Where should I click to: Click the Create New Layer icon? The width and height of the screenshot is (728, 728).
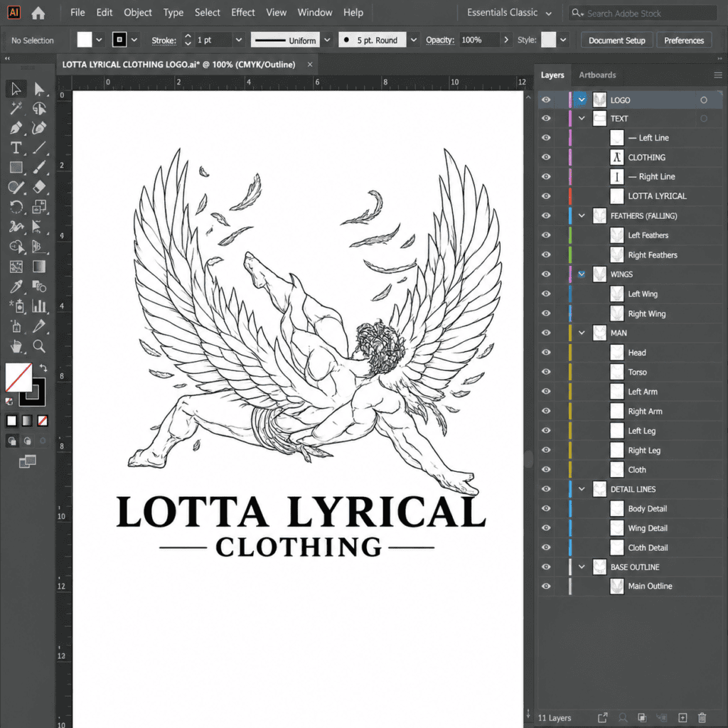pyautogui.click(x=682, y=718)
